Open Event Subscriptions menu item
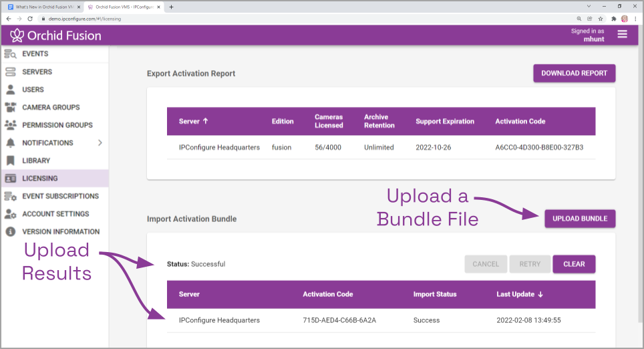The height and width of the screenshot is (349, 644). [60, 196]
